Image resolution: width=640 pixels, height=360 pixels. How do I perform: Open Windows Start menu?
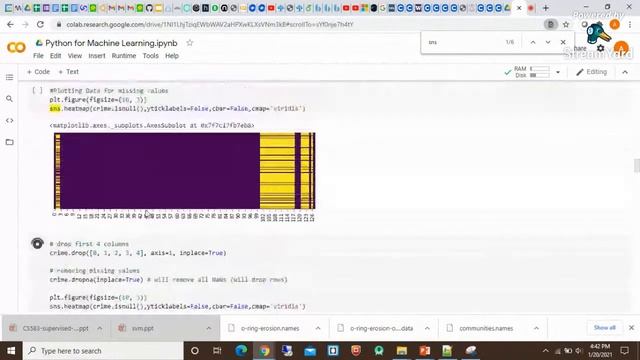(x=11, y=351)
